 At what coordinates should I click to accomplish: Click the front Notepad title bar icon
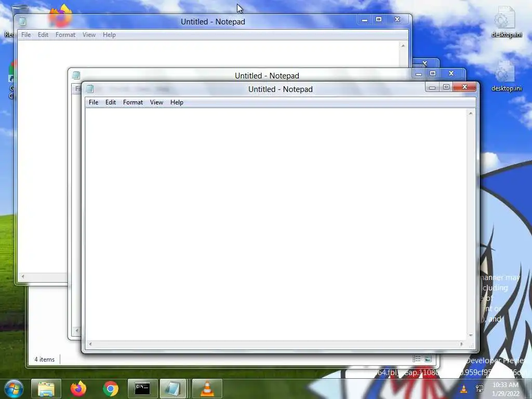point(90,89)
